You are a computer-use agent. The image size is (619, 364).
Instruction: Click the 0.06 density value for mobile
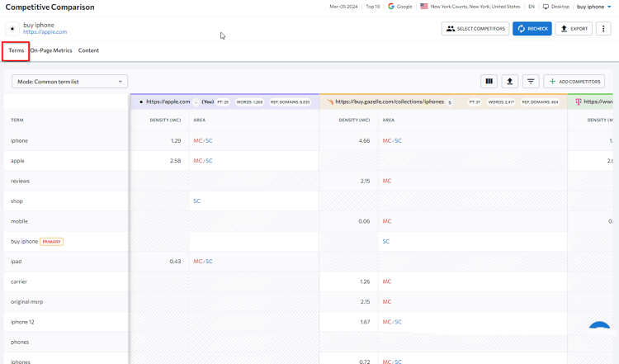pos(364,221)
